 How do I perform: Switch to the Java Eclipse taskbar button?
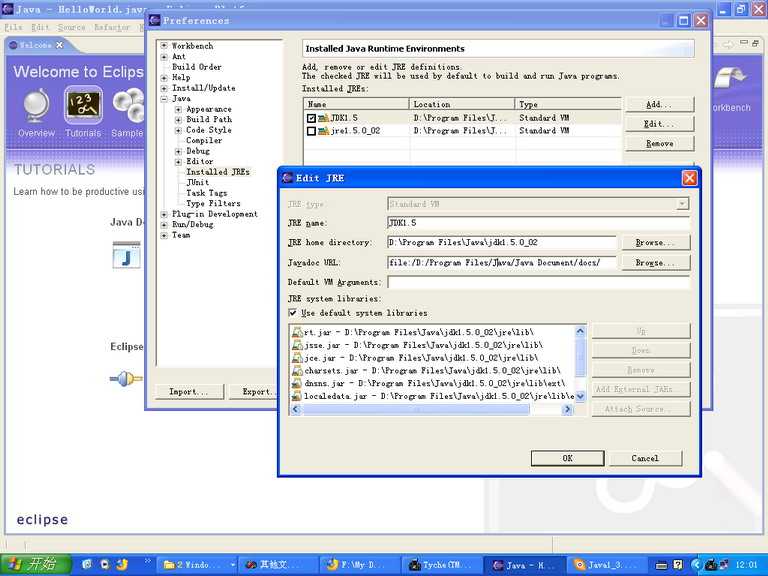[522, 565]
